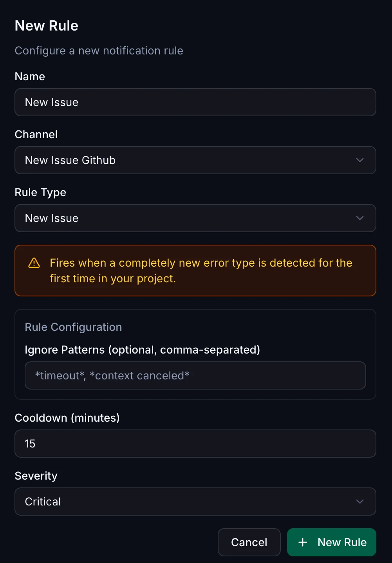Screen dimensions: 392x563
Task: Click the Cooldown minutes field showing 15
Action: (x=195, y=444)
